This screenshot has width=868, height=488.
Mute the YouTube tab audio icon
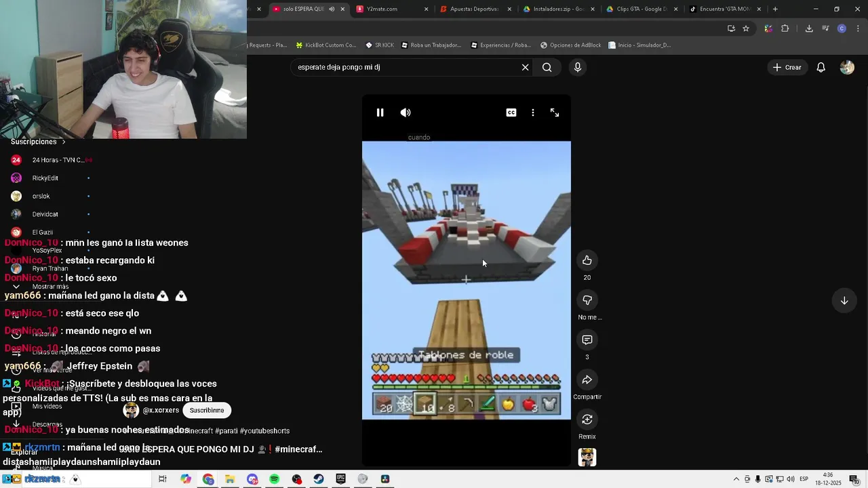332,9
